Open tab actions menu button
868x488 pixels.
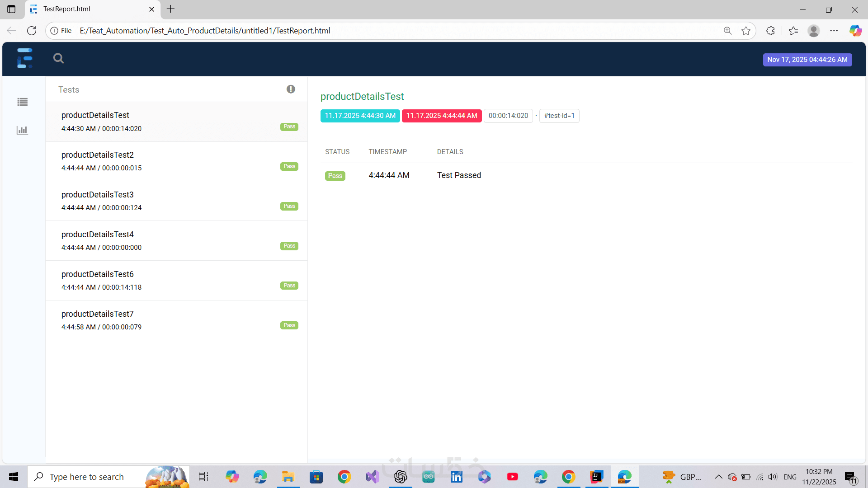coord(11,9)
